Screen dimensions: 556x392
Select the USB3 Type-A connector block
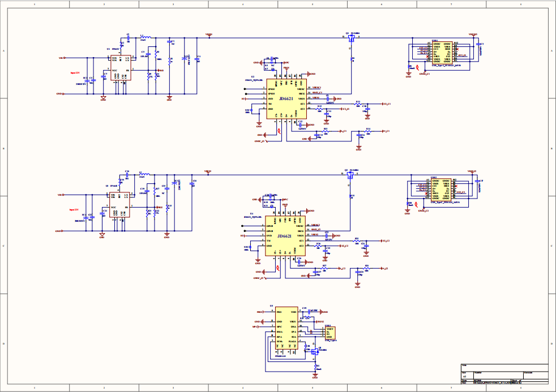[330, 333]
